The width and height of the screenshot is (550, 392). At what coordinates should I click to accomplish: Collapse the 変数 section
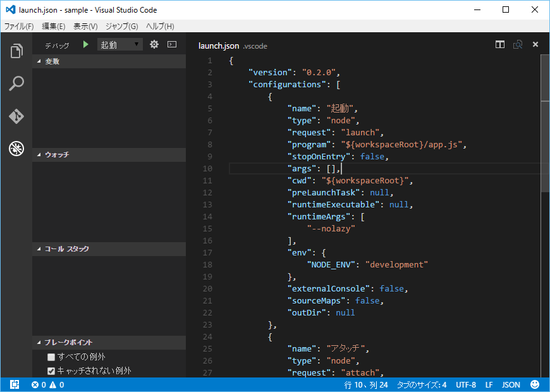pos(39,61)
